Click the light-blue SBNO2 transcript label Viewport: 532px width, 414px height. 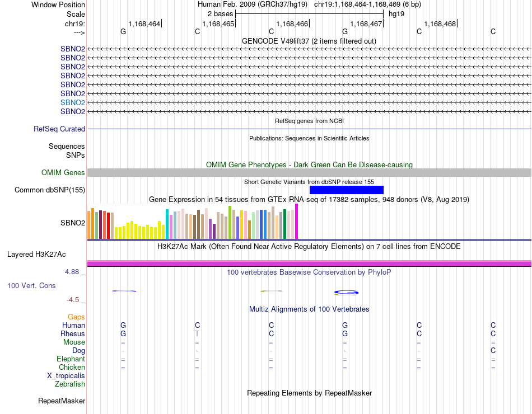tap(73, 102)
